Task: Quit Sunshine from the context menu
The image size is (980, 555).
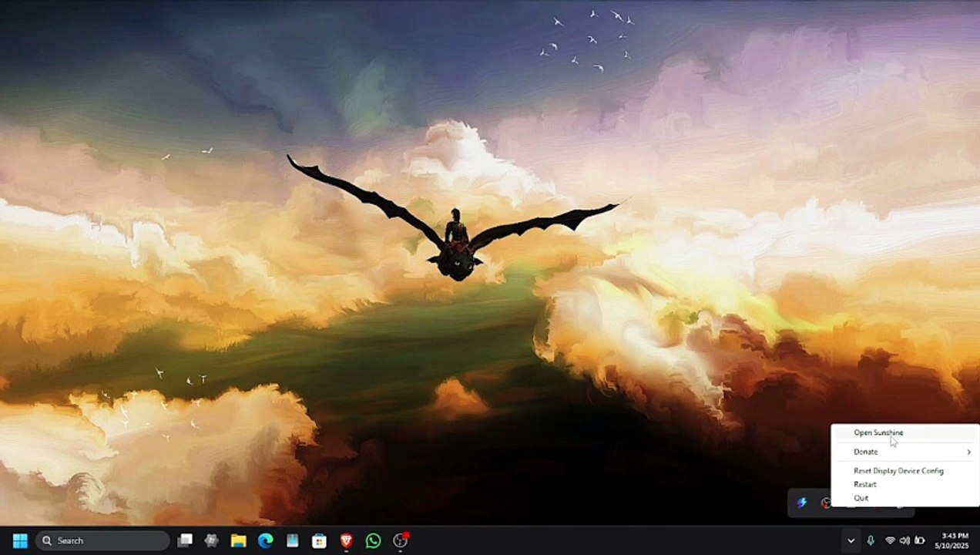Action: (x=861, y=498)
